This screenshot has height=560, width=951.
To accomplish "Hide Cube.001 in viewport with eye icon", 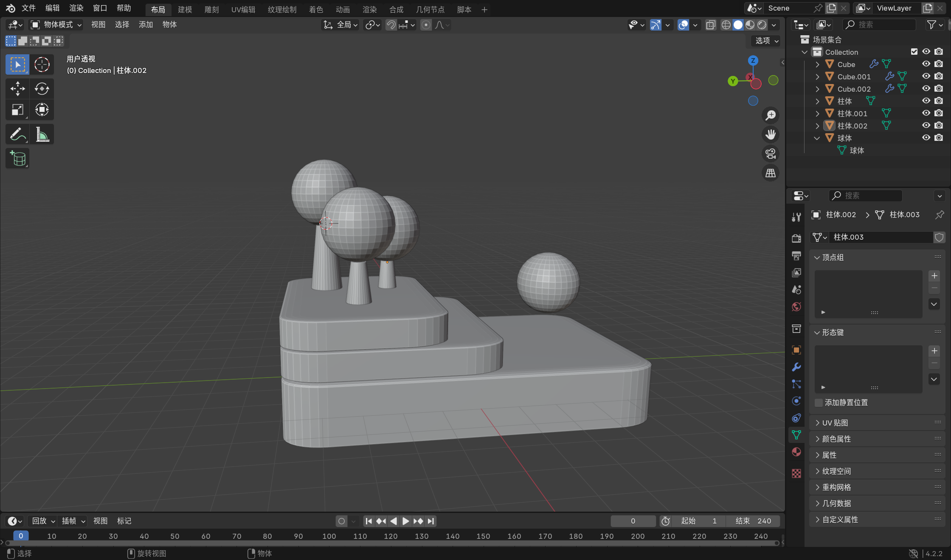I will coord(926,76).
